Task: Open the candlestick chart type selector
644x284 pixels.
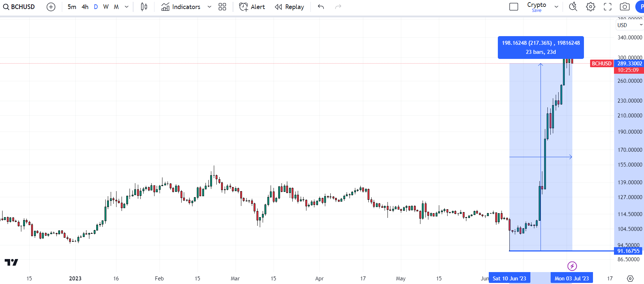Action: (144, 7)
